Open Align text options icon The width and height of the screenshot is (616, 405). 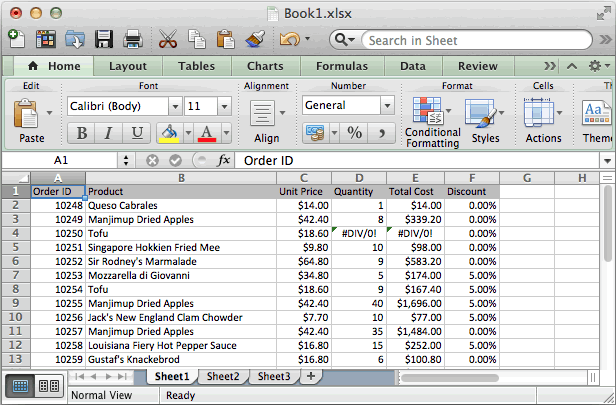click(263, 114)
